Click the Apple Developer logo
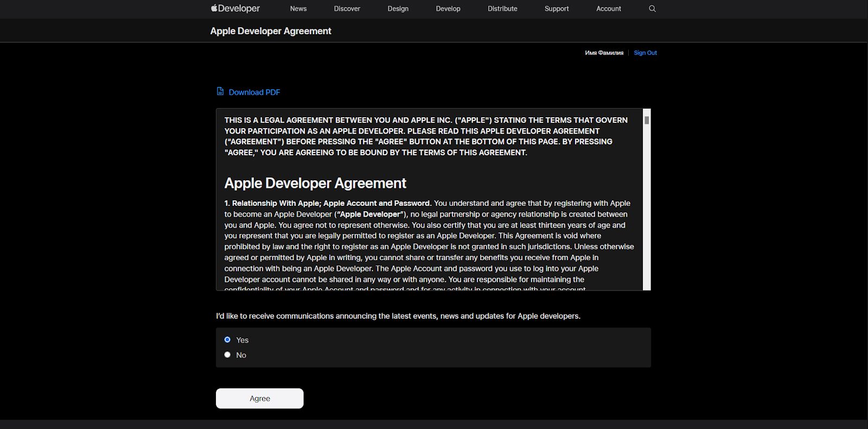Screen dimensions: 868x429 click(235, 9)
